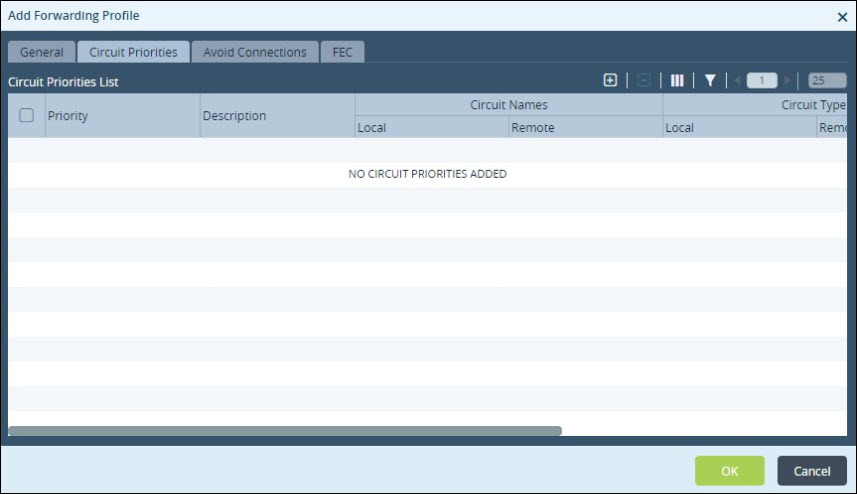Screen dimensions: 857x494
Task: Click the horizontal scrollbar thumb
Action: click(x=285, y=431)
